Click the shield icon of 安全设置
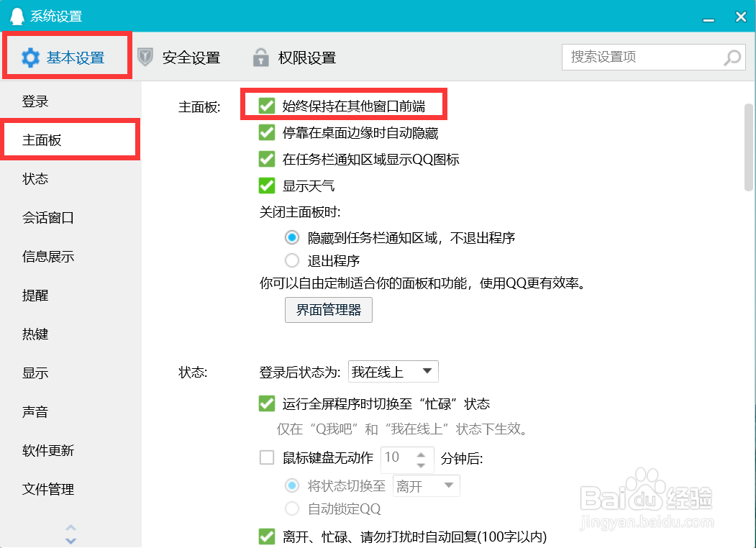The image size is (756, 548). [145, 57]
